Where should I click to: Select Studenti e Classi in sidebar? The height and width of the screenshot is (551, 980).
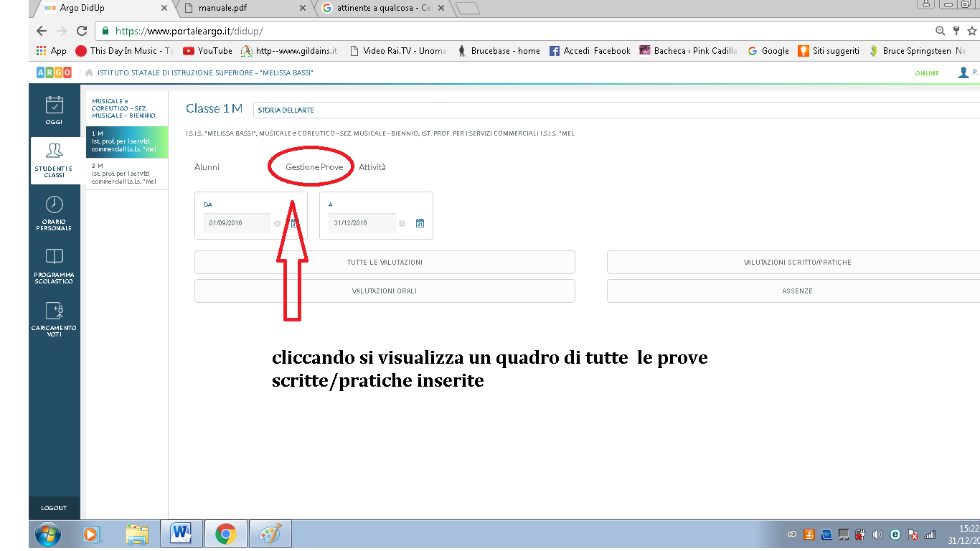click(55, 160)
